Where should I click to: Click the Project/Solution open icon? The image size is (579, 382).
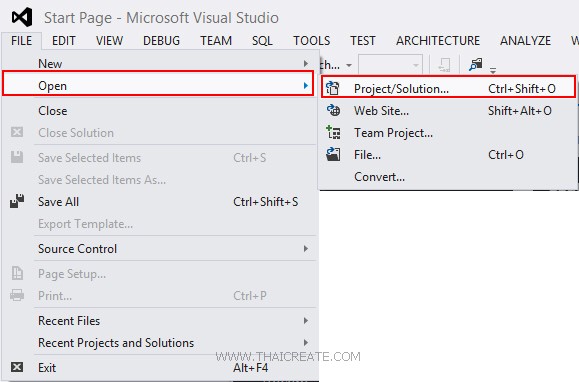click(333, 88)
